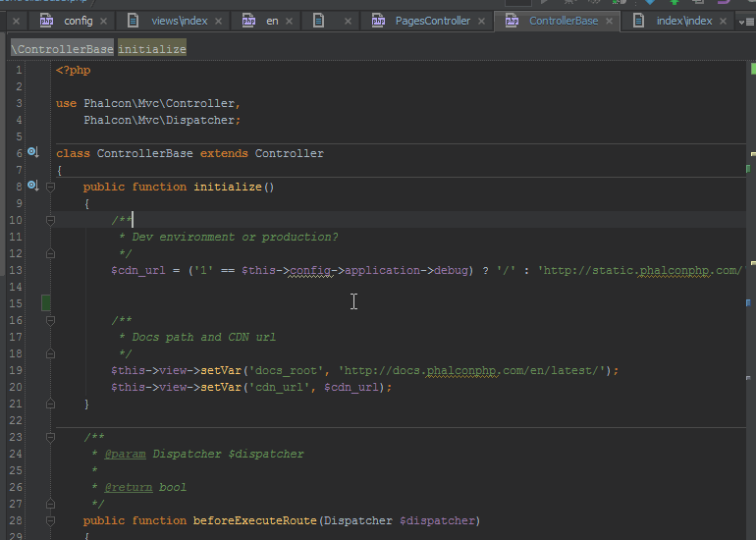Viewport: 756px width, 540px height.
Task: Click the yellow warning stripe mark near line 13
Action: (753, 263)
